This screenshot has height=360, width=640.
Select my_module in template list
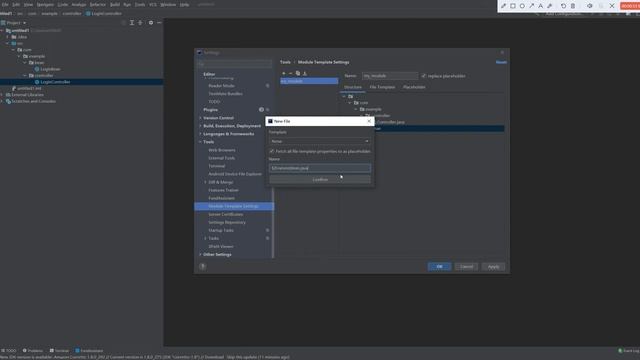(309, 81)
